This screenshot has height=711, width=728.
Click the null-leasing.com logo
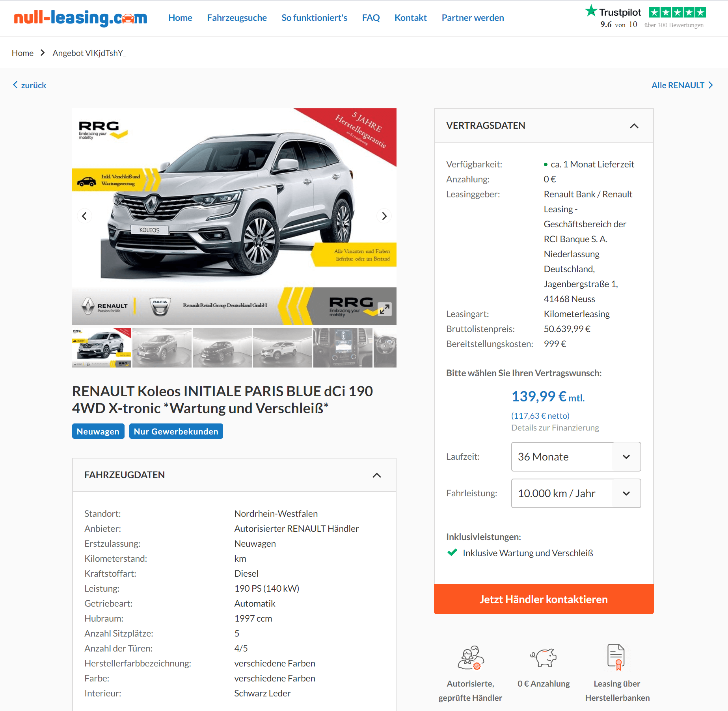[x=81, y=18]
